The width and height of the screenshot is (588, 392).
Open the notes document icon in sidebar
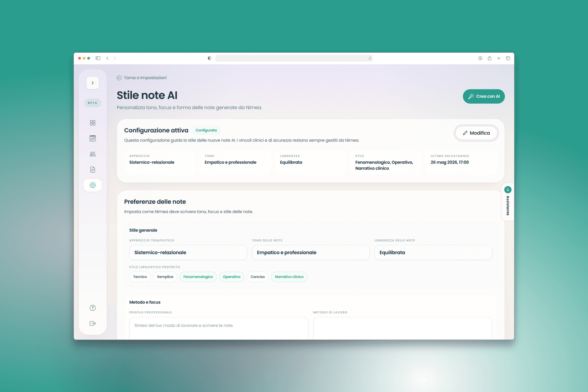click(x=92, y=170)
